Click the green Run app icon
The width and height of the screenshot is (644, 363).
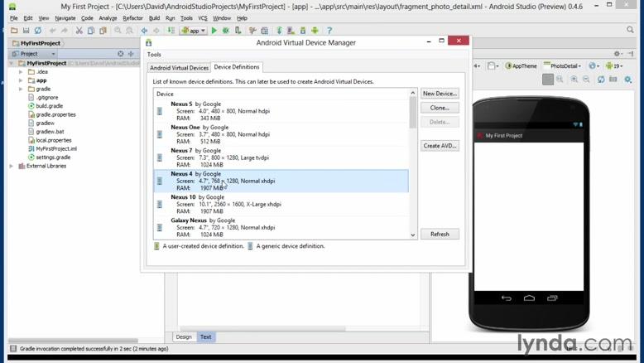214,31
